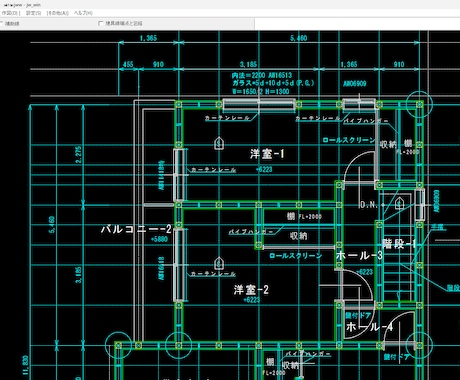Open the 設定(S) menu

coord(33,13)
